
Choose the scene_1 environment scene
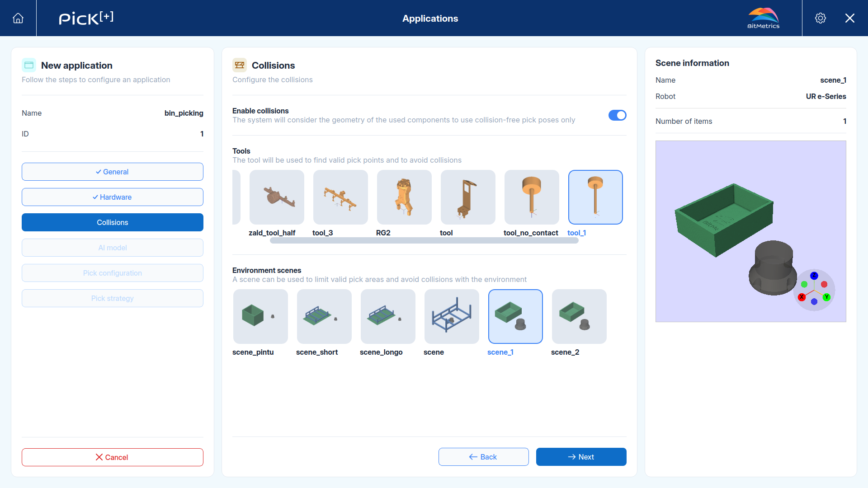[x=515, y=316]
